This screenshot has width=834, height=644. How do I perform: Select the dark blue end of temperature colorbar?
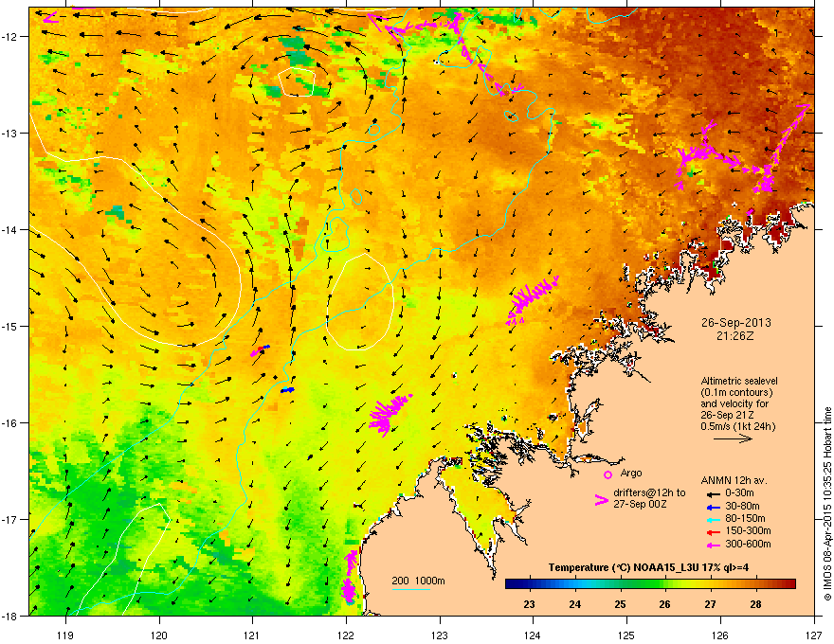[510, 583]
